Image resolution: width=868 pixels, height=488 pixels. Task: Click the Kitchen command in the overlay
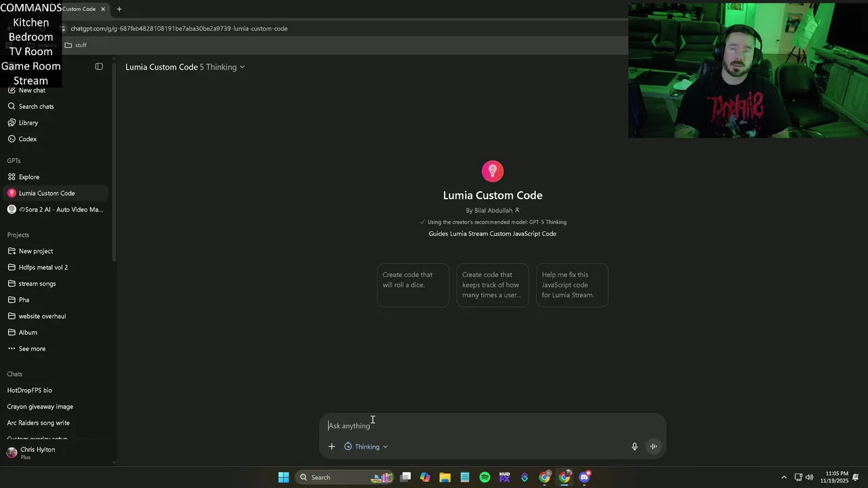(x=31, y=22)
